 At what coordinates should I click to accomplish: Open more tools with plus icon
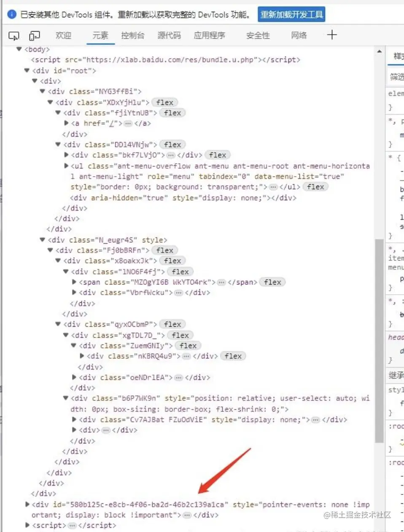tap(332, 35)
